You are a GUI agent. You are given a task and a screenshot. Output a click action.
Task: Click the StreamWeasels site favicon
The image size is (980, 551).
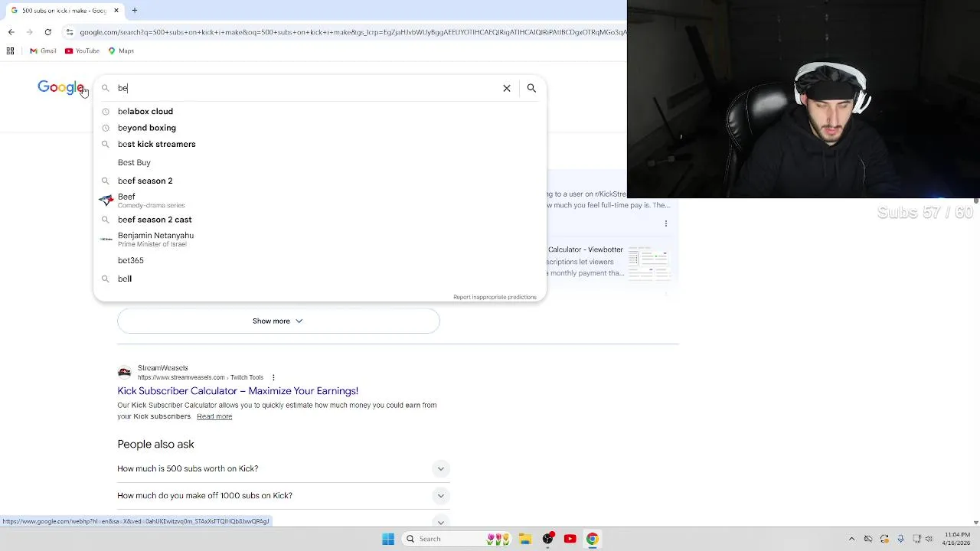[x=124, y=373]
